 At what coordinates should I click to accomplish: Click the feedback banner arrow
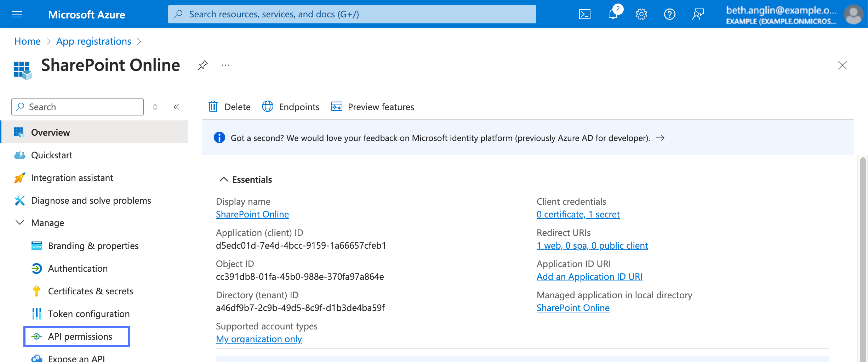[x=660, y=138]
